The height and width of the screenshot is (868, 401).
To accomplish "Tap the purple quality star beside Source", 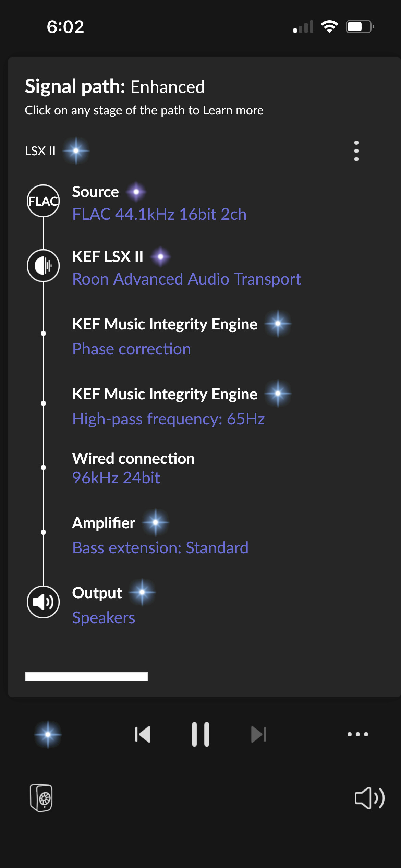I will [136, 192].
